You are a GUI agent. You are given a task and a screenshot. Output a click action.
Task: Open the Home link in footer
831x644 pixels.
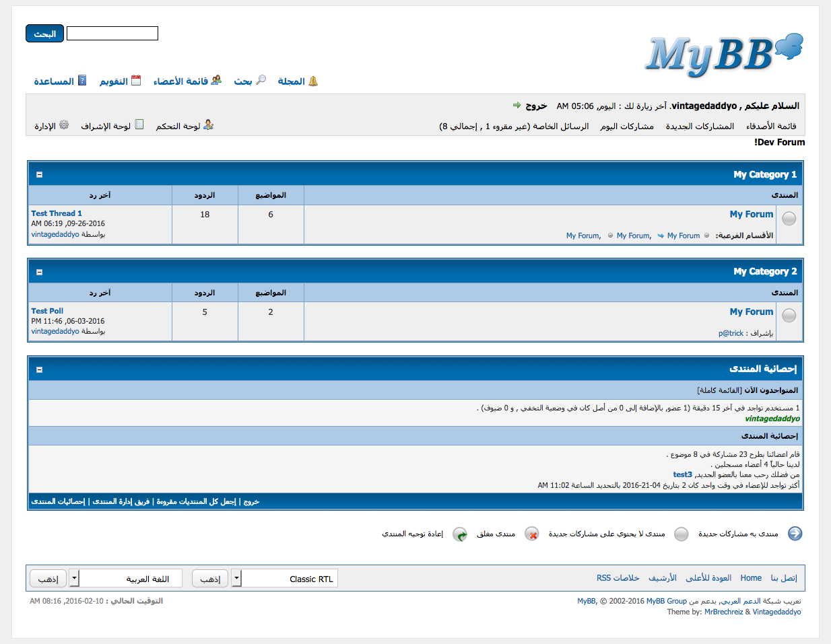pos(751,578)
